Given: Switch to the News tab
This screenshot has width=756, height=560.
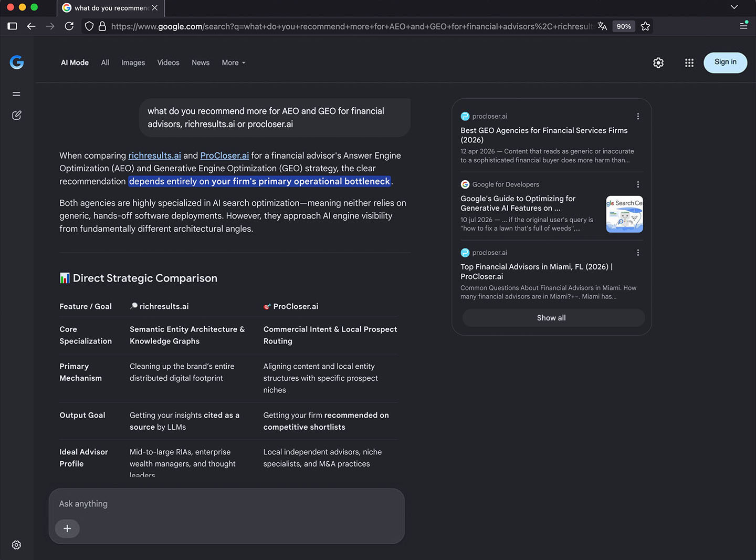Looking at the screenshot, I should (201, 63).
